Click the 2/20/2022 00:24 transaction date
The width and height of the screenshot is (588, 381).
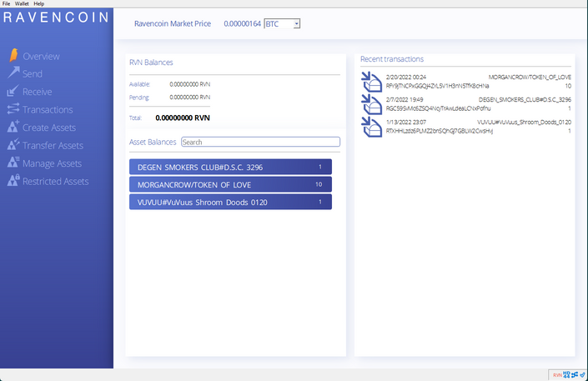click(x=406, y=77)
